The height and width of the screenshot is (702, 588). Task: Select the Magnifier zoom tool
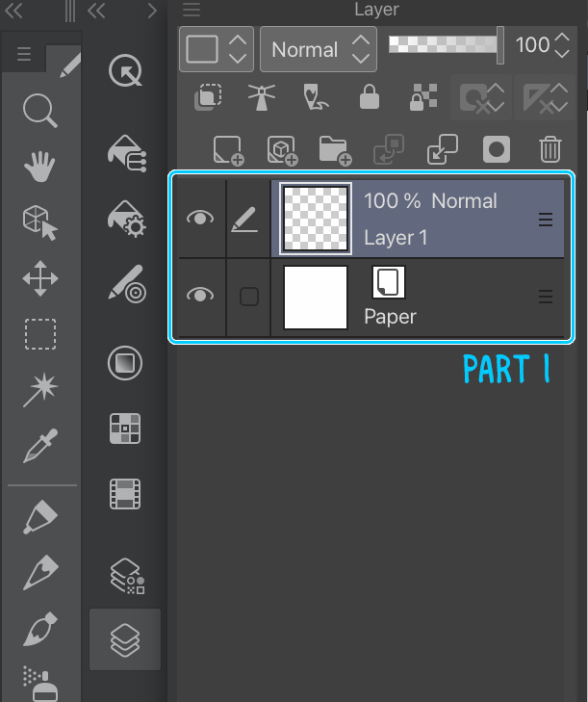39,113
